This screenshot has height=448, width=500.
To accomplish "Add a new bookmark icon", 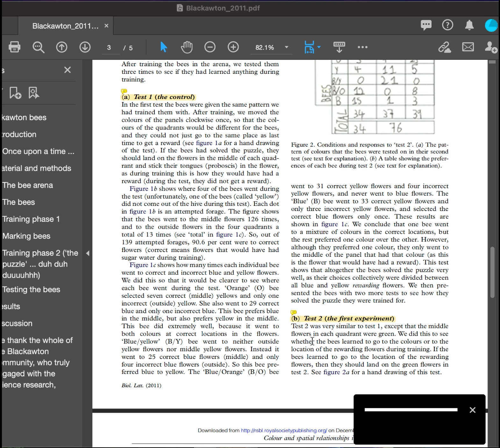I will pos(15,93).
